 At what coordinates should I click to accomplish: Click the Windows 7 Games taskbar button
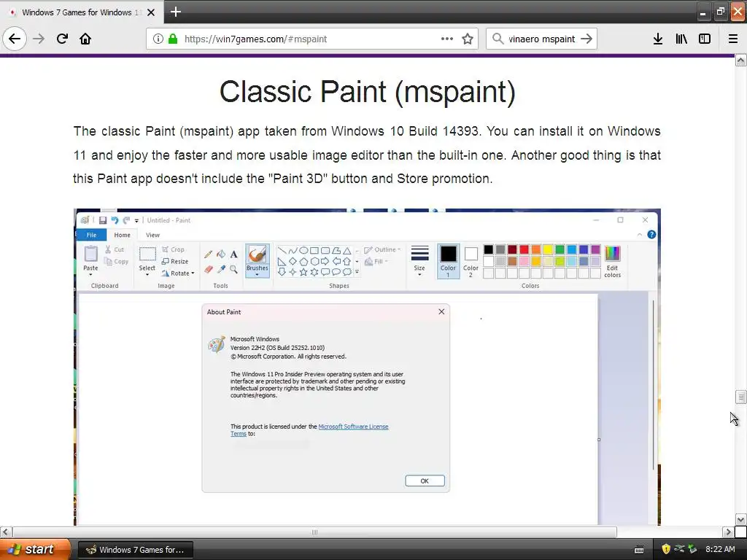136,550
